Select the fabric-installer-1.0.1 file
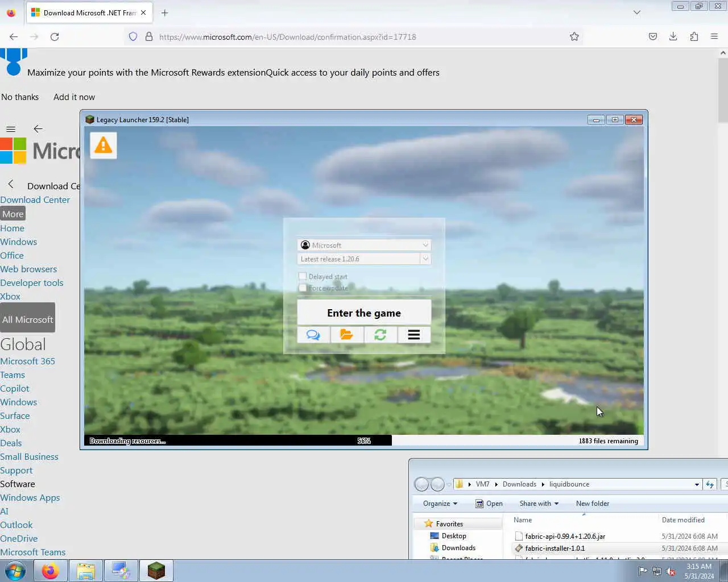 point(555,548)
